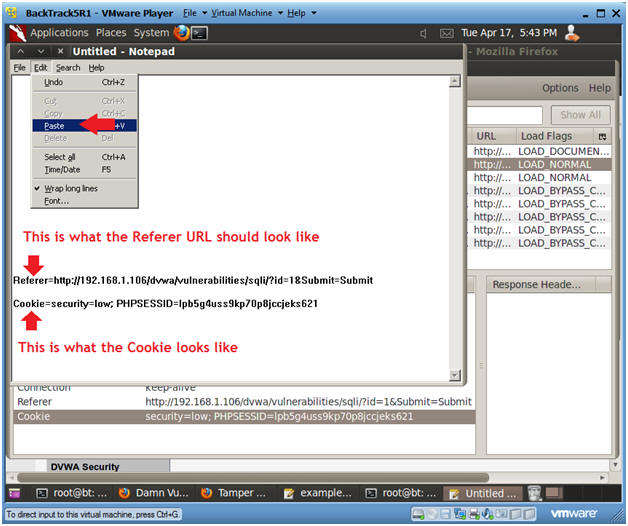Click Help in Tamper Data window
The width and height of the screenshot is (628, 526).
(x=600, y=88)
